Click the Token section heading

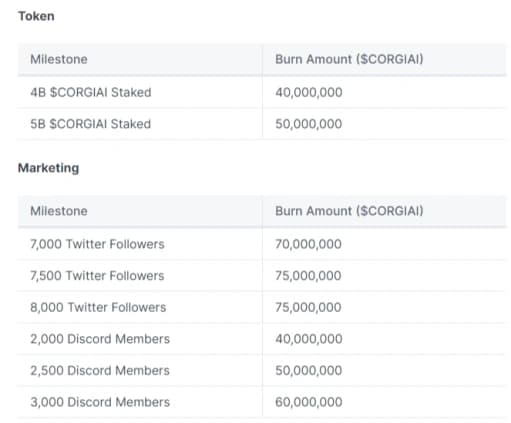pos(36,16)
